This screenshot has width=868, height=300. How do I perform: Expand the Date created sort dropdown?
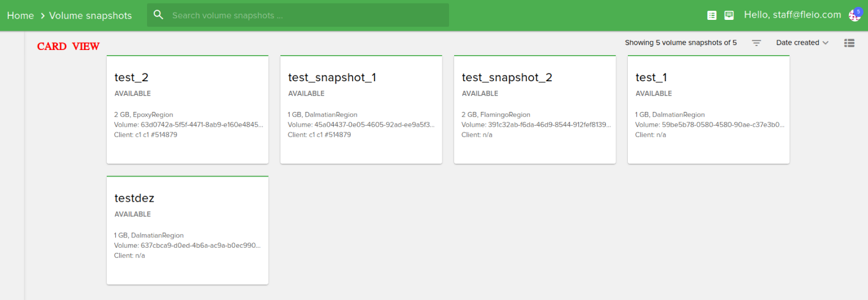(798, 43)
